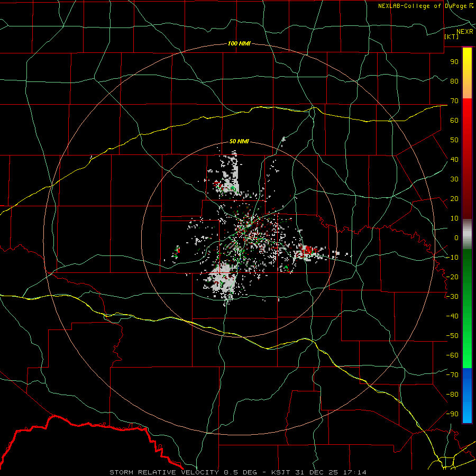
Task: Click the -60 value on the velocity scale
Action: click(452, 355)
